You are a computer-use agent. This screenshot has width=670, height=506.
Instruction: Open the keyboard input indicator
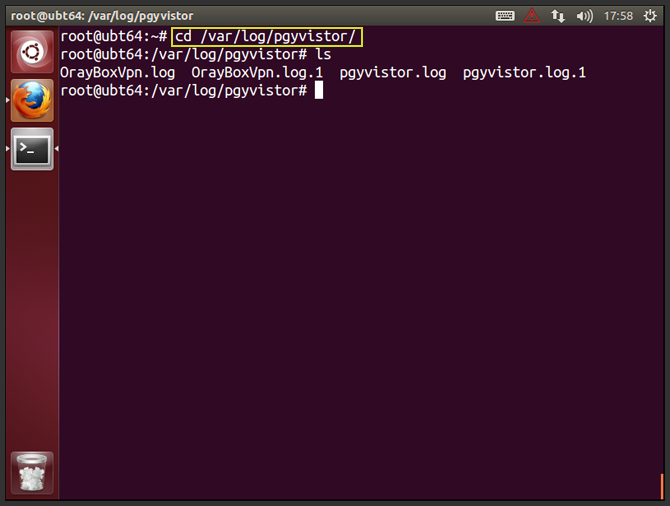pyautogui.click(x=505, y=16)
